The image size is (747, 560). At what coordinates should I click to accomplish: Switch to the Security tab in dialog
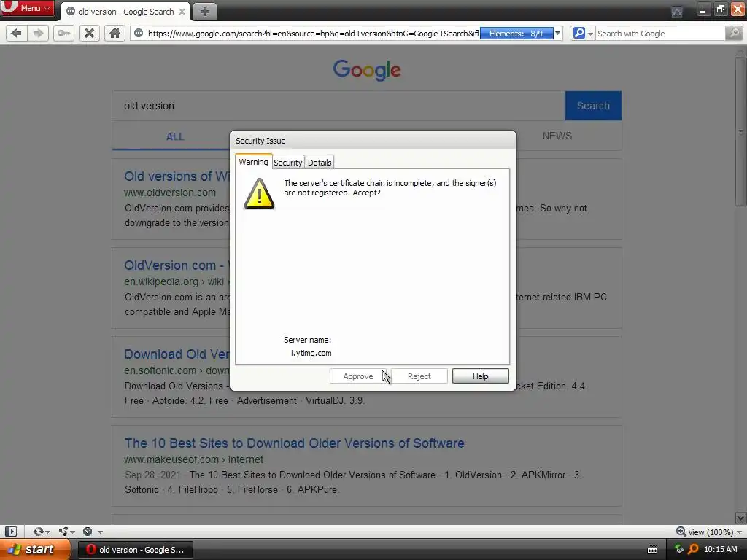[287, 163]
